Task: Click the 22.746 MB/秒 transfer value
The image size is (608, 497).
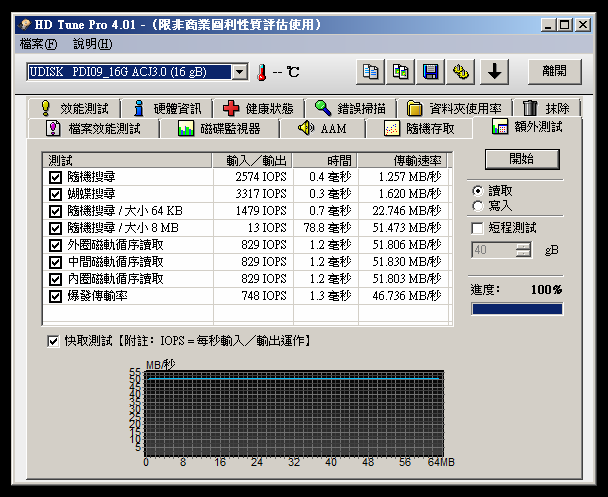Action: tap(407, 211)
